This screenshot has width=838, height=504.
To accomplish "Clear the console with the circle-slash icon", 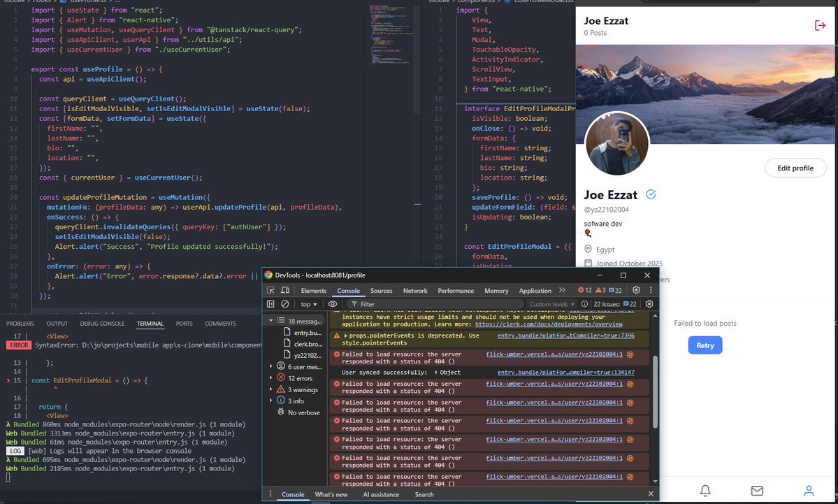I will pos(285,304).
